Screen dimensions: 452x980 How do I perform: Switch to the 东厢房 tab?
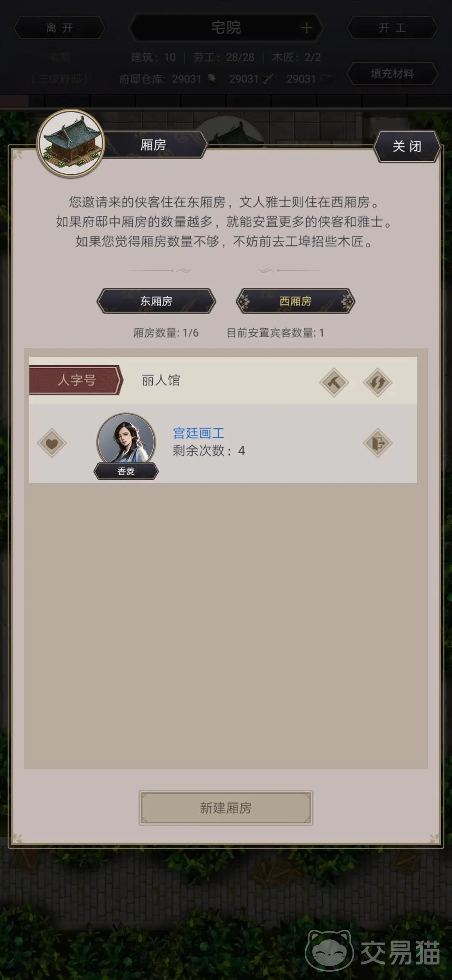tap(156, 301)
